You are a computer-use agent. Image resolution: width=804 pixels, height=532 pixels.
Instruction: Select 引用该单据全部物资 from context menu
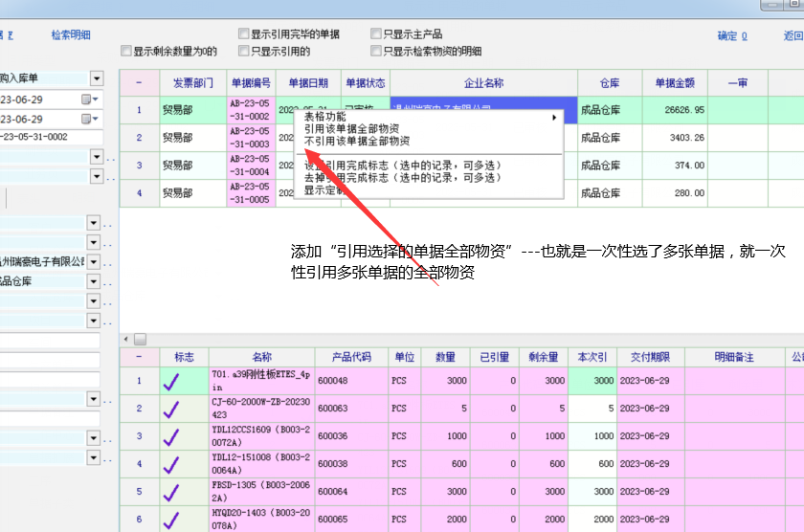351,128
